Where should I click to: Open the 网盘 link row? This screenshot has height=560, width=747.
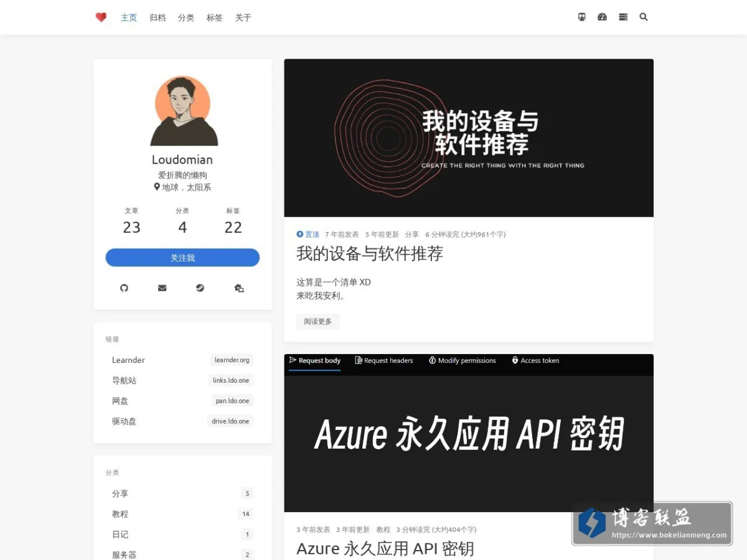point(182,401)
